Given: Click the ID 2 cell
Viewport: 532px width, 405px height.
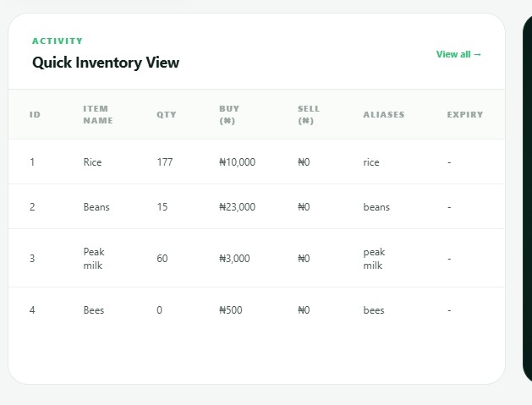Looking at the screenshot, I should pos(32,207).
